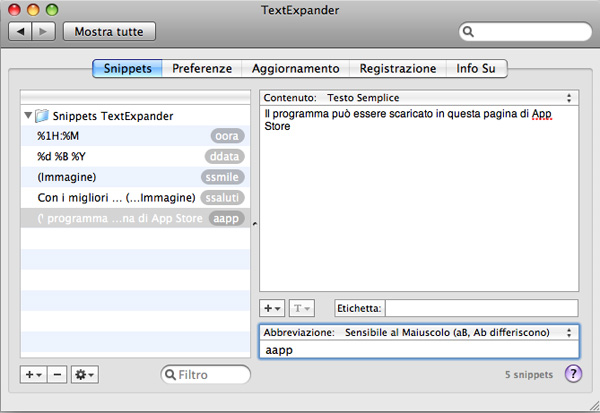Open the Info Su tab
Image resolution: width=600 pixels, height=413 pixels.
[x=476, y=69]
